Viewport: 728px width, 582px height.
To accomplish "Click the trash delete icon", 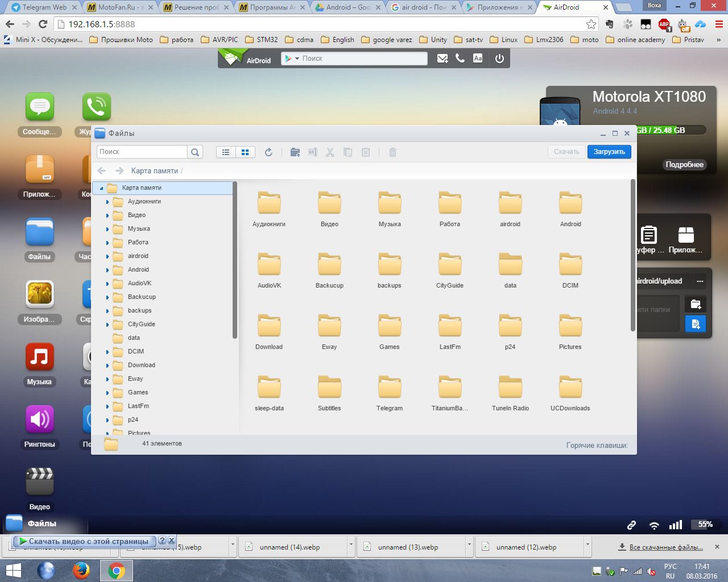I will [x=392, y=152].
